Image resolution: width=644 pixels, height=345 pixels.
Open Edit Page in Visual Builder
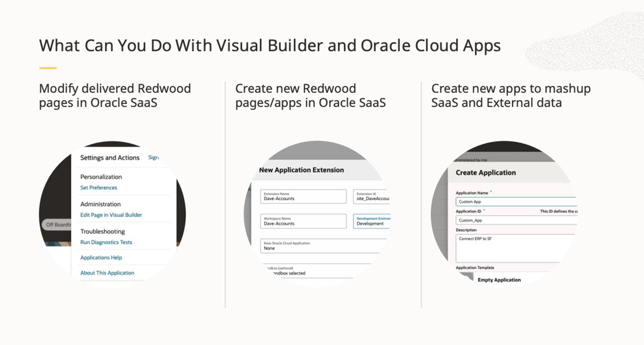tap(111, 215)
